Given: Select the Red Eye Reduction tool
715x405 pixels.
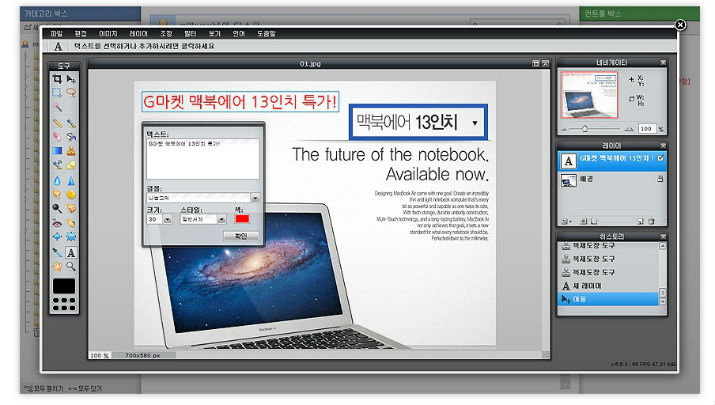Looking at the screenshot, I should point(57,223).
